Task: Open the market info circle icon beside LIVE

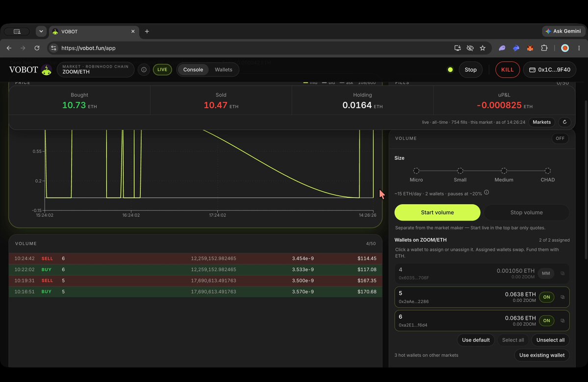Action: click(144, 70)
